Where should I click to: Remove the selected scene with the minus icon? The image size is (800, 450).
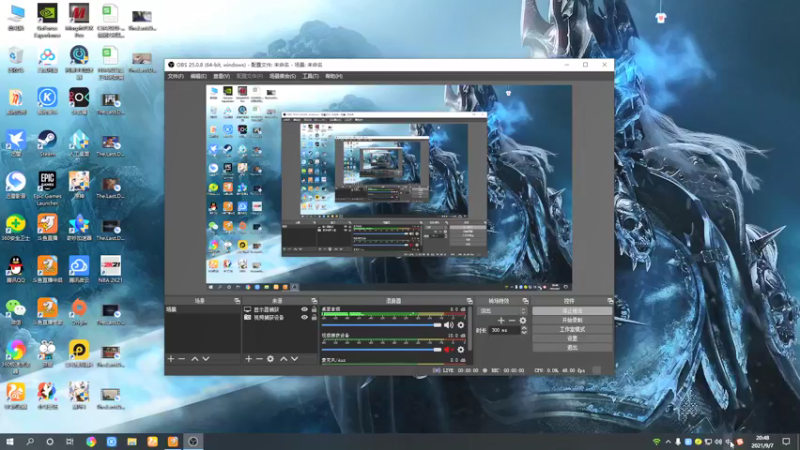pyautogui.click(x=182, y=359)
